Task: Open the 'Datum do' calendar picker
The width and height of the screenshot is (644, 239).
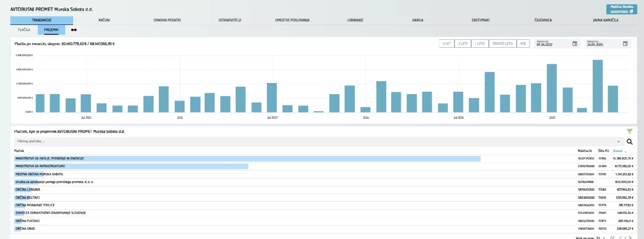Action: [625, 44]
